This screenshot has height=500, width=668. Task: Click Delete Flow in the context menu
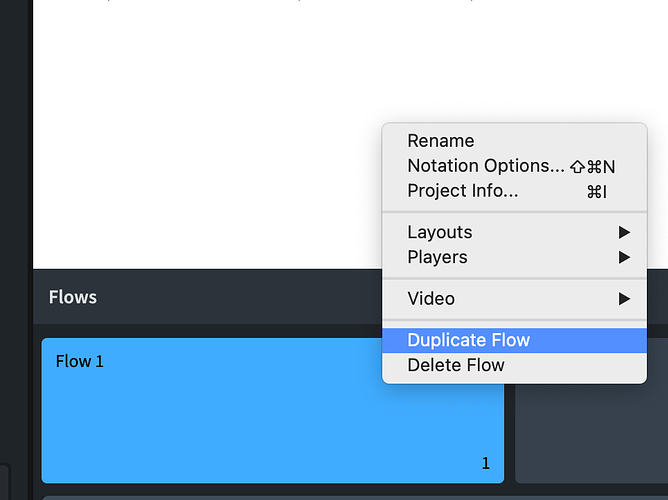tap(456, 365)
